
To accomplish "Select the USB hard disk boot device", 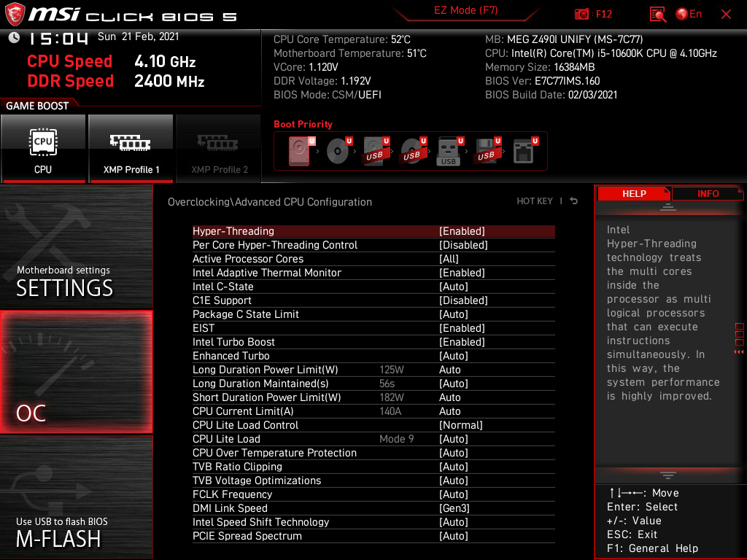I will (x=376, y=151).
